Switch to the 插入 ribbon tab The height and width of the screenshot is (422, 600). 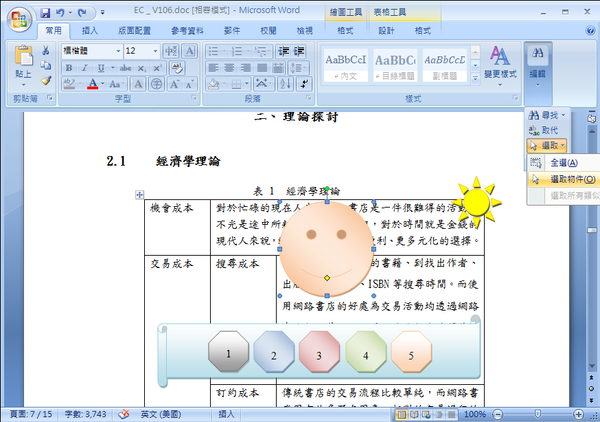pos(89,31)
